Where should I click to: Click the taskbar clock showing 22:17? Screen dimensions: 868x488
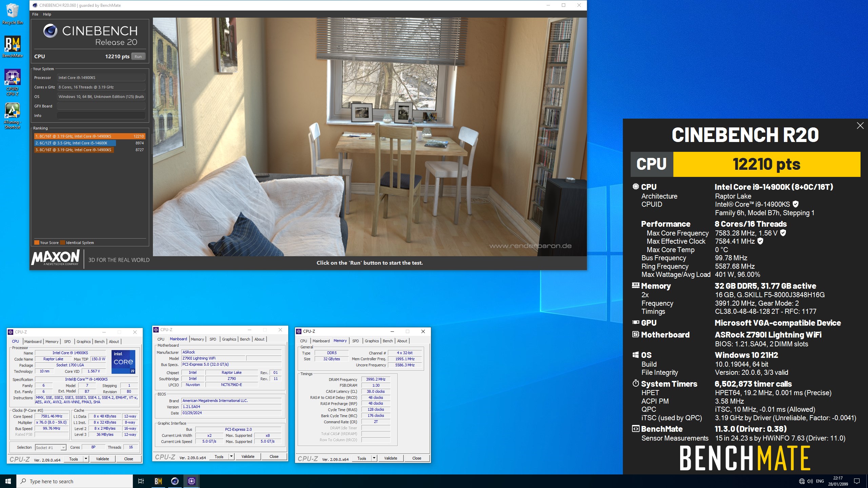(x=838, y=481)
